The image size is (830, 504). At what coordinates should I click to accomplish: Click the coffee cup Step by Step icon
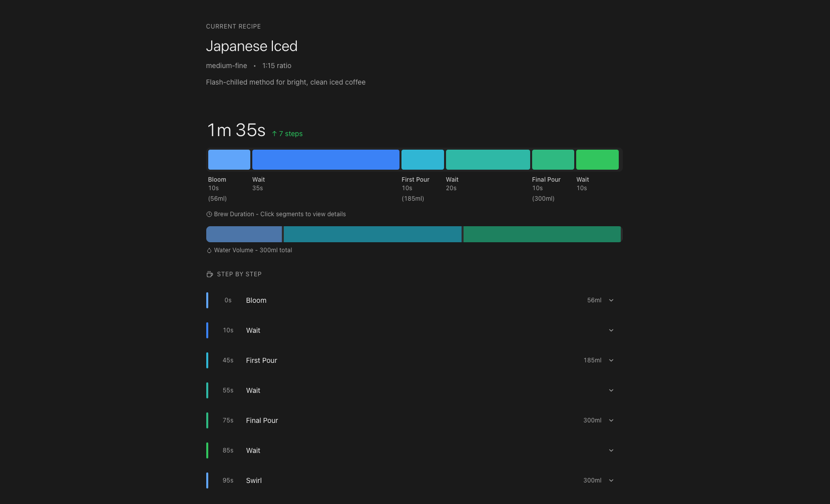coord(210,274)
